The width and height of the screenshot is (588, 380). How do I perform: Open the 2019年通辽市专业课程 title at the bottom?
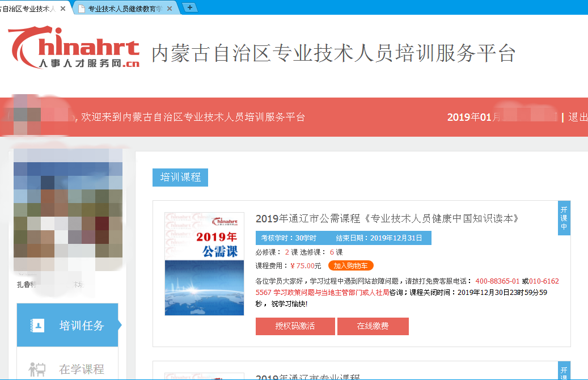308,377
